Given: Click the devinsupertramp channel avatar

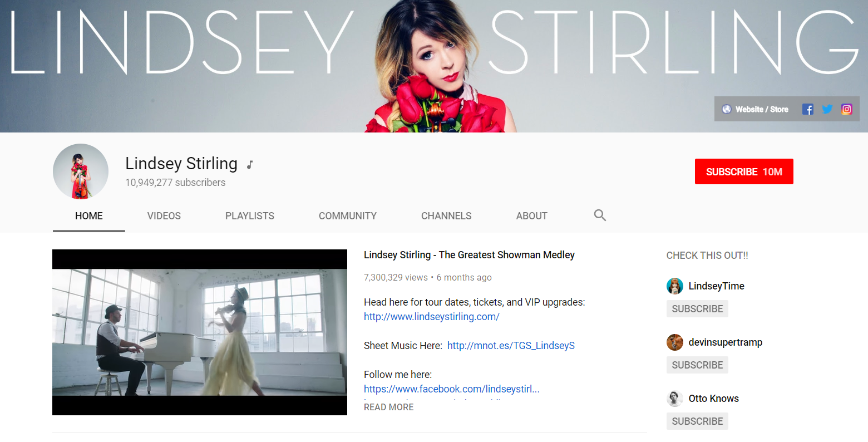Looking at the screenshot, I should point(675,342).
